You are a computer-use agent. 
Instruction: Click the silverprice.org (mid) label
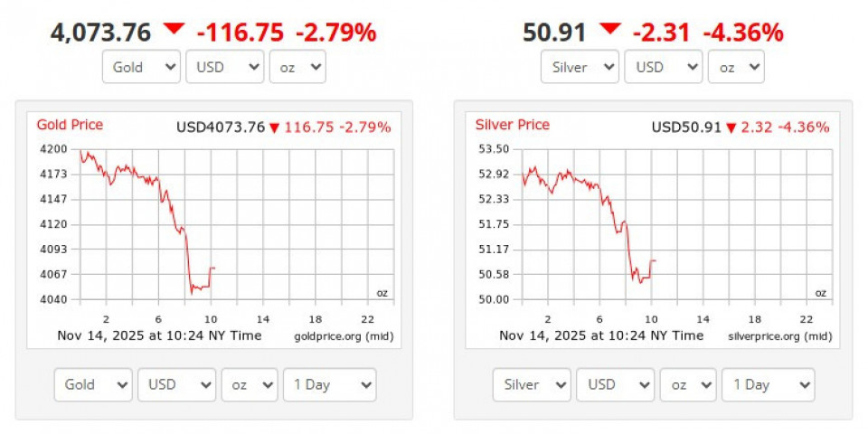coord(779,336)
